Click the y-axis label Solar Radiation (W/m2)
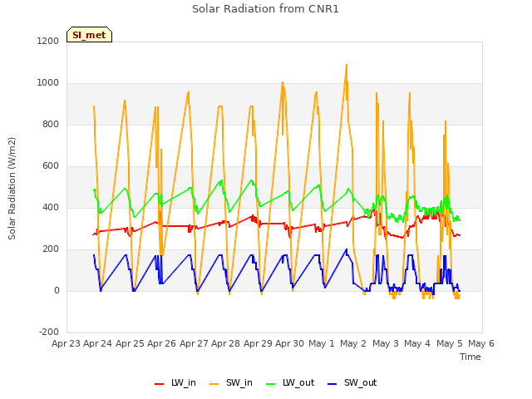This screenshot has width=532, height=399. pos(12,189)
